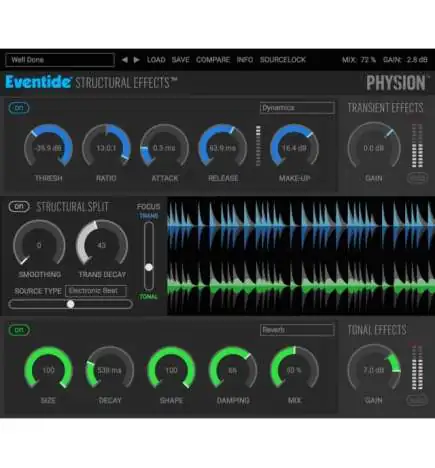Click the Tonal Effects GAIN knob

click(x=374, y=368)
